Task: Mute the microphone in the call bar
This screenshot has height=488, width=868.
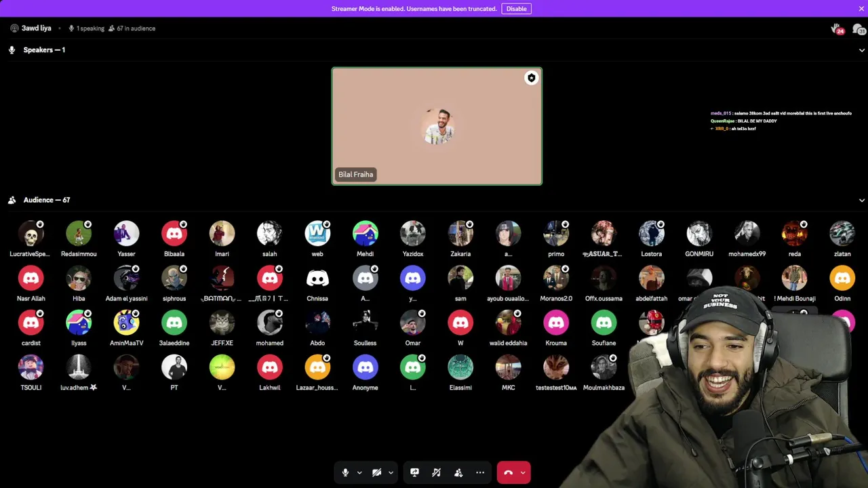Action: [345, 472]
